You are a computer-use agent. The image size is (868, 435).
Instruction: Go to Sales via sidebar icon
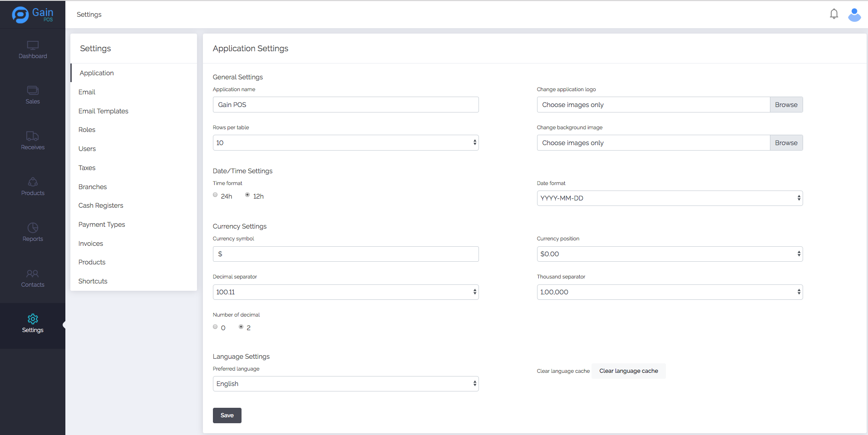coord(33,90)
